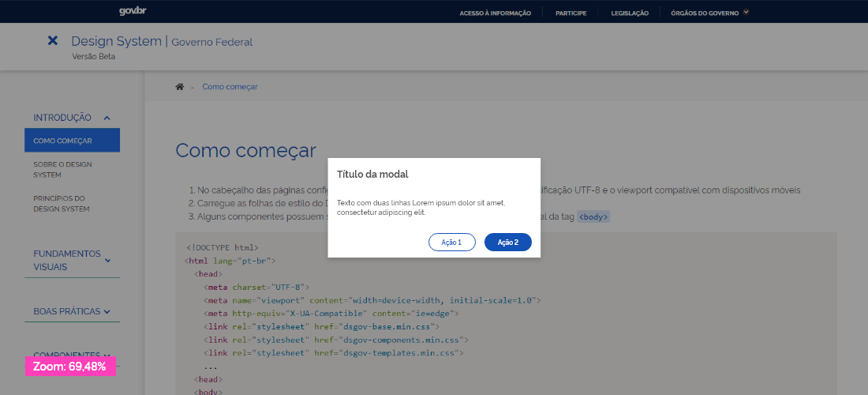Click the Como começar breadcrumb link

click(x=230, y=87)
